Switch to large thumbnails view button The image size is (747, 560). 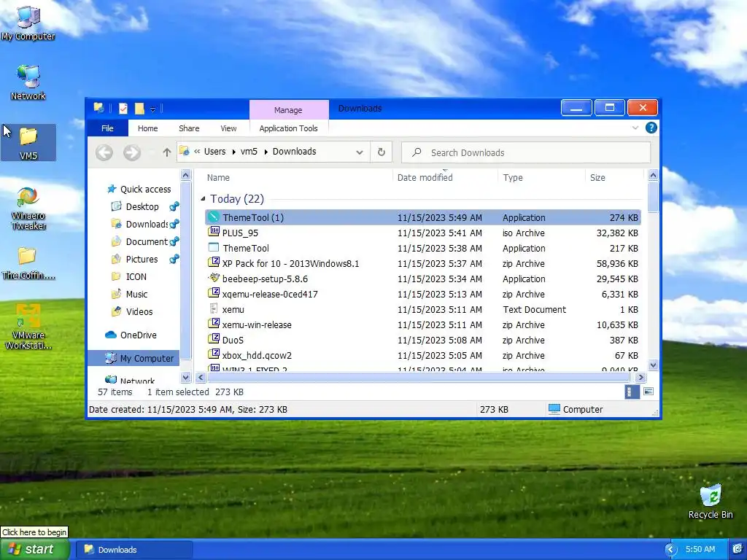point(648,392)
